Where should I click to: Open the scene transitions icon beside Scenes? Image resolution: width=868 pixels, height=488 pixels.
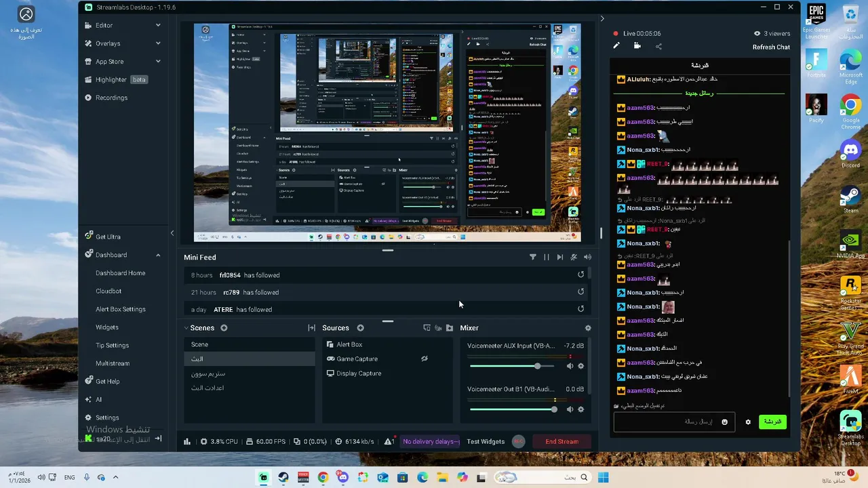coord(311,328)
